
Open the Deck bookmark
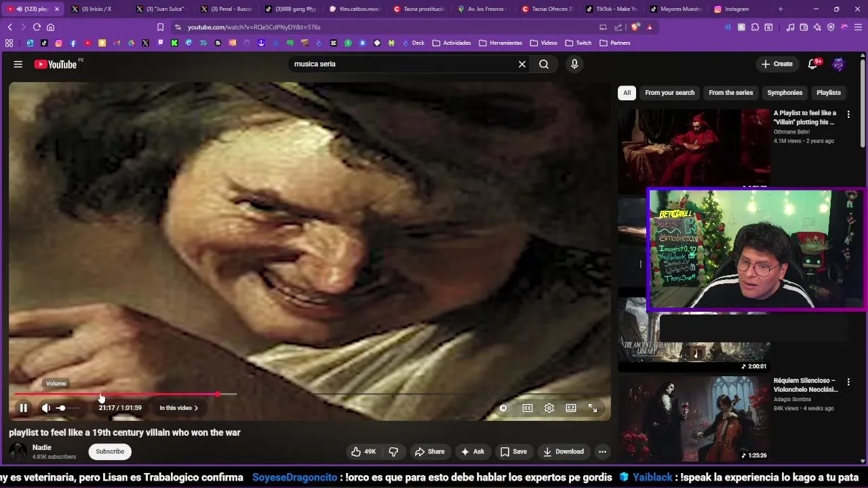(x=413, y=43)
